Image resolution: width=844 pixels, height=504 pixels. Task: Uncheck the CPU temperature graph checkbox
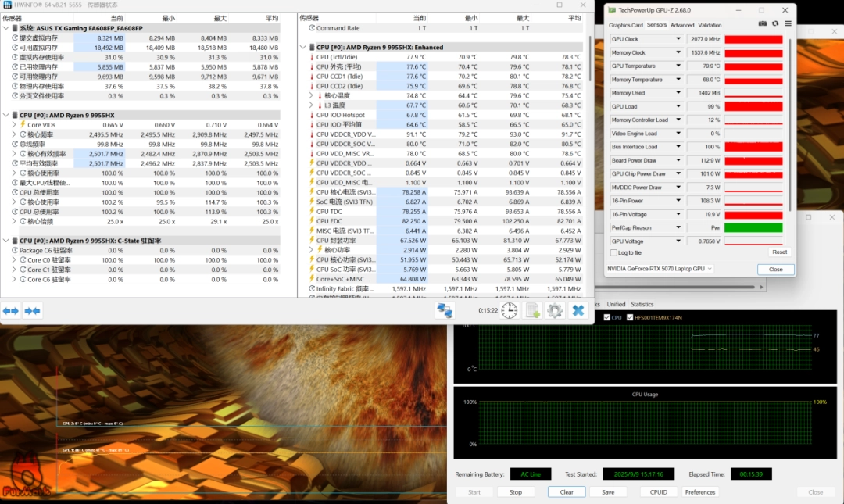coord(607,317)
